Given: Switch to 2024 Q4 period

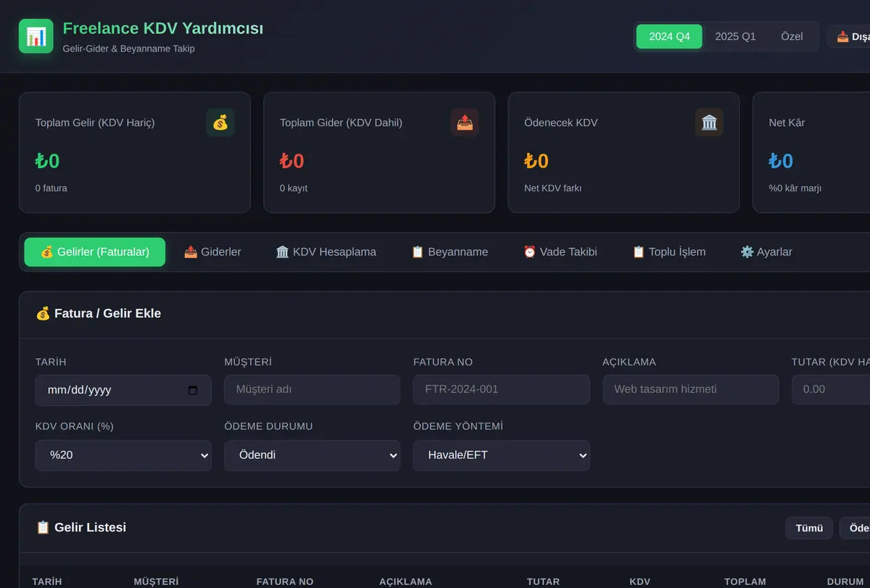Looking at the screenshot, I should [669, 36].
